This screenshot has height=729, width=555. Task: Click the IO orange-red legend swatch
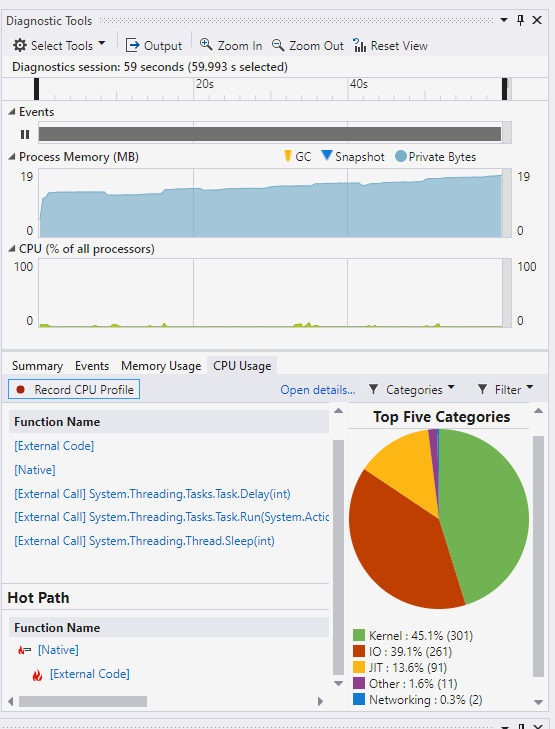[359, 651]
